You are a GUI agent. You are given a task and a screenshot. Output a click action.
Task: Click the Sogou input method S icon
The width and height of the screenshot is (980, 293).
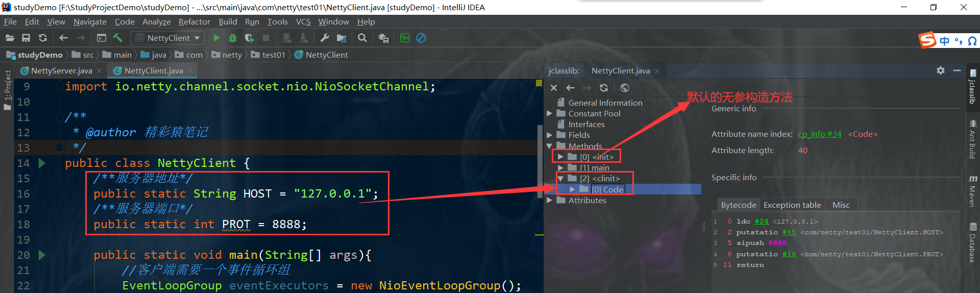927,40
